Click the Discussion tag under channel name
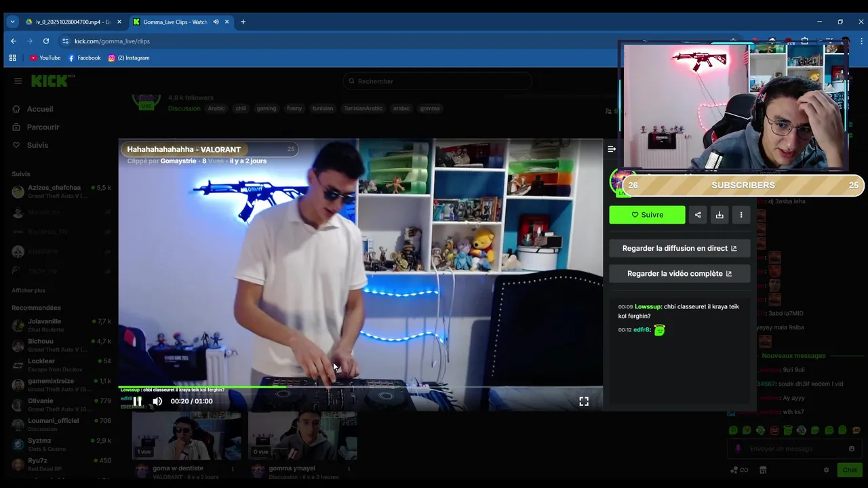Image resolution: width=868 pixels, height=488 pixels. tap(184, 108)
